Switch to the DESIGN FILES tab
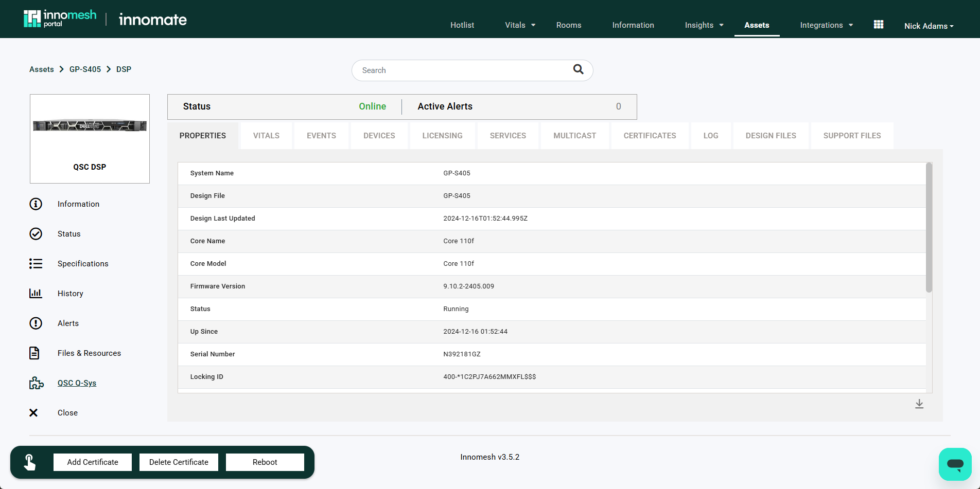Image resolution: width=980 pixels, height=489 pixels. click(771, 136)
